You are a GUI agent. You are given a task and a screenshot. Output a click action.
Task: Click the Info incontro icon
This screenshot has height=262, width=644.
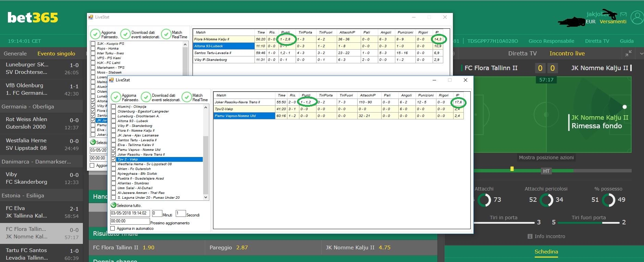click(530, 236)
